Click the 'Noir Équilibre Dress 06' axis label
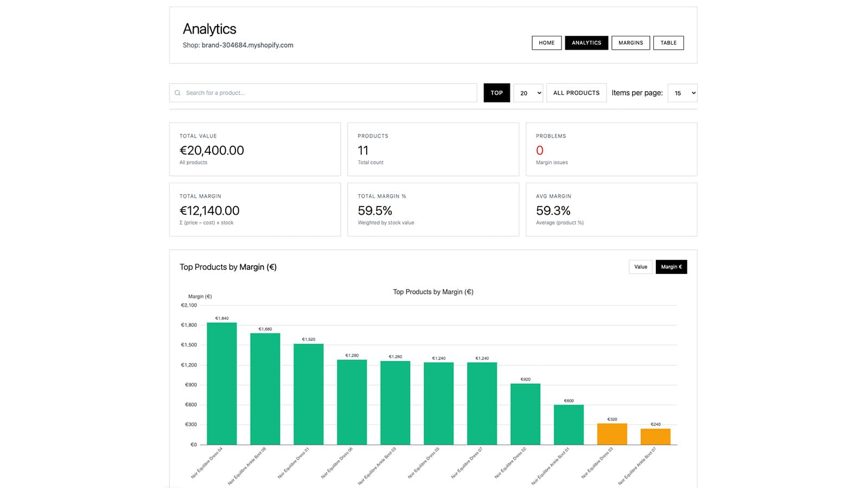Image resolution: width=868 pixels, height=488 pixels. 337,463
